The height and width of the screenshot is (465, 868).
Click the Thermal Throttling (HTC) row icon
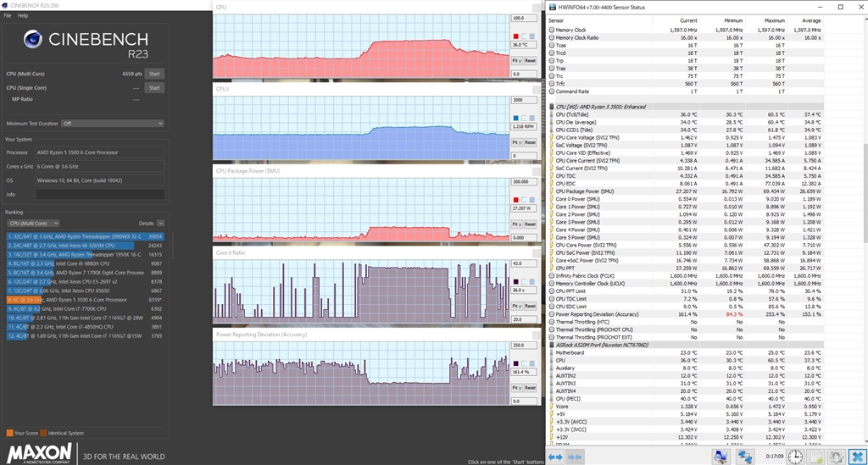(551, 322)
